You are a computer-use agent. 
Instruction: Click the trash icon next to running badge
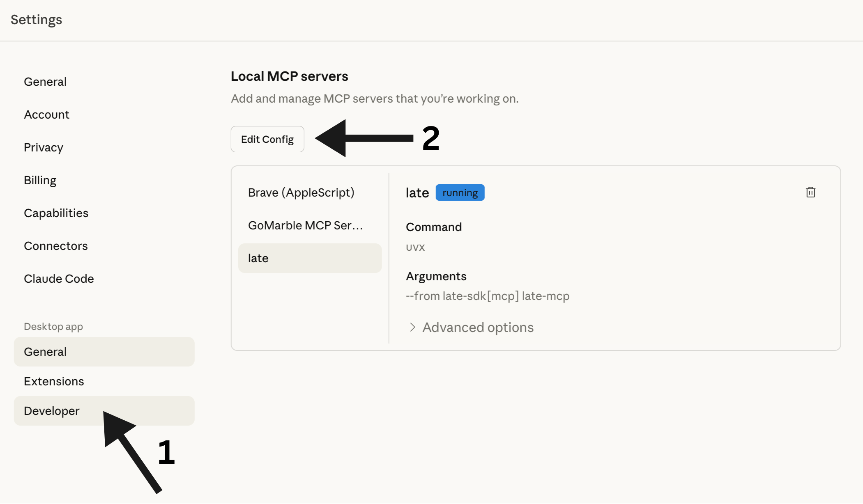tap(810, 192)
